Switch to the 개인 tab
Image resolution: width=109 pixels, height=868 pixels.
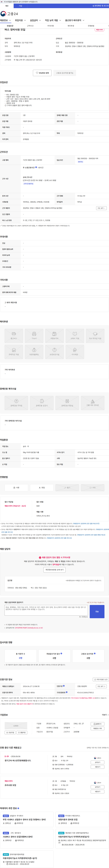point(7,6)
